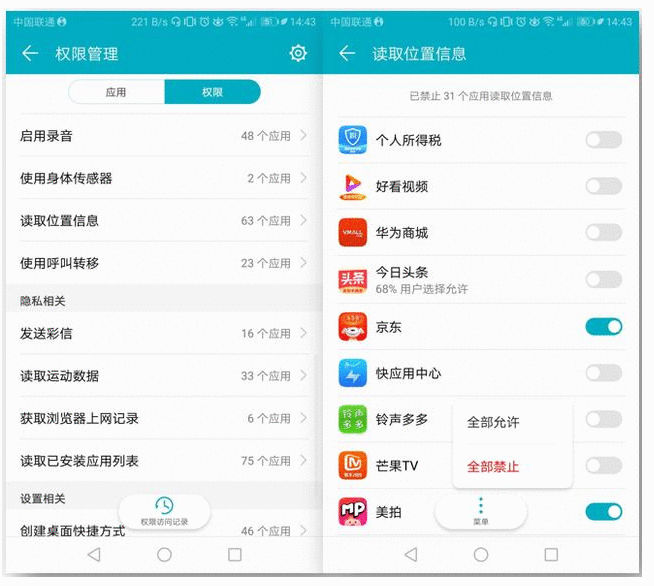654x586 pixels.
Task: Enable location access for 好看视频
Action: pyautogui.click(x=604, y=186)
